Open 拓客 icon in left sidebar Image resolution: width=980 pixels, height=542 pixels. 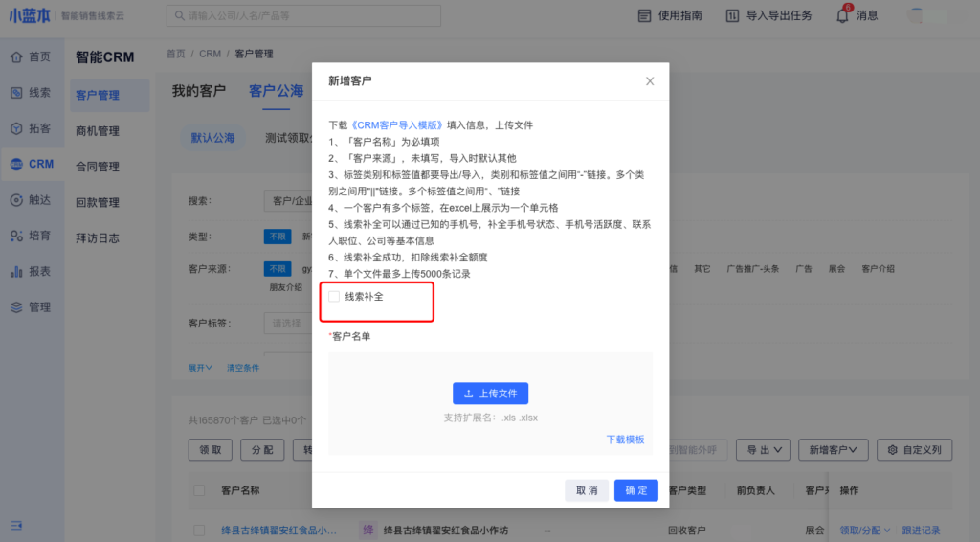point(16,128)
